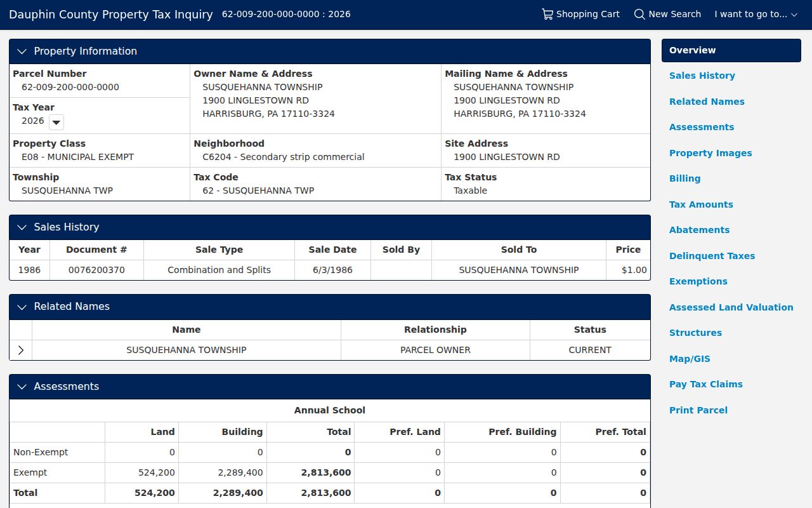
Task: Click the shopping cart icon
Action: [547, 14]
